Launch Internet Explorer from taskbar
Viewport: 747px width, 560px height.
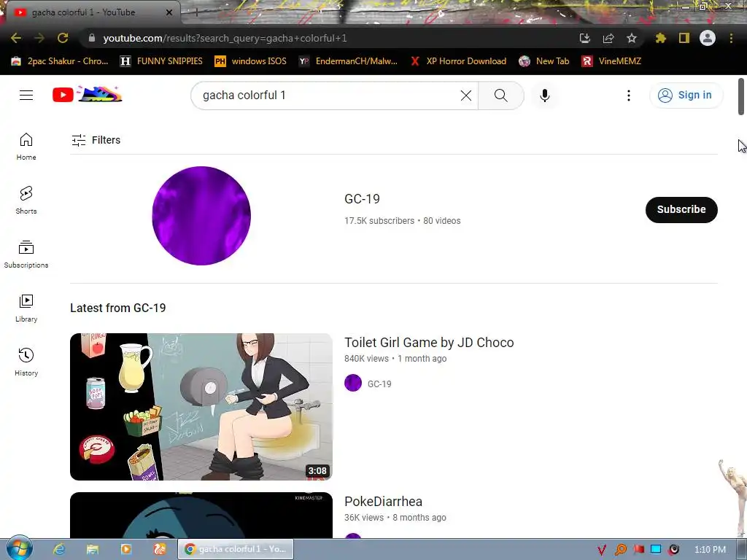(x=59, y=549)
